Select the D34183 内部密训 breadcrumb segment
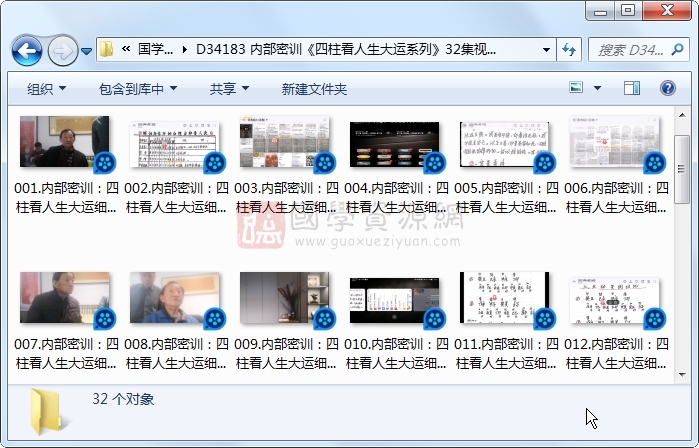Viewport: 699px width, 448px height. coord(346,49)
